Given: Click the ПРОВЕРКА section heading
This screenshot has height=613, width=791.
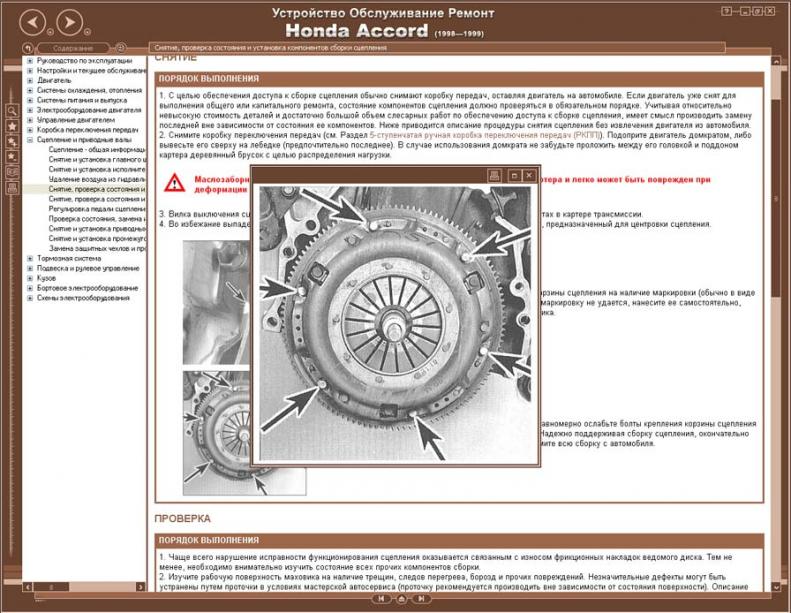Looking at the screenshot, I should pos(183,519).
